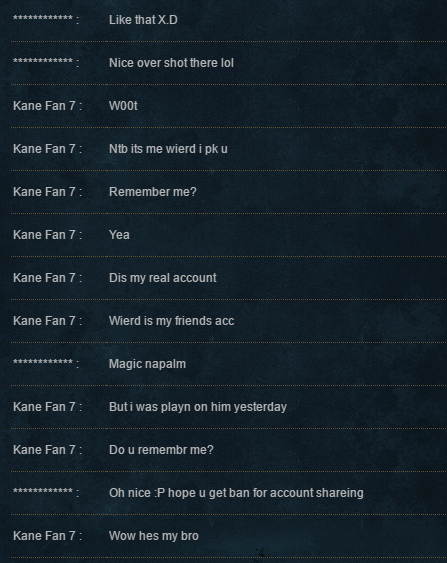
Task: Click Kane Fan 7 name beside 'W00t'
Action: click(45, 106)
